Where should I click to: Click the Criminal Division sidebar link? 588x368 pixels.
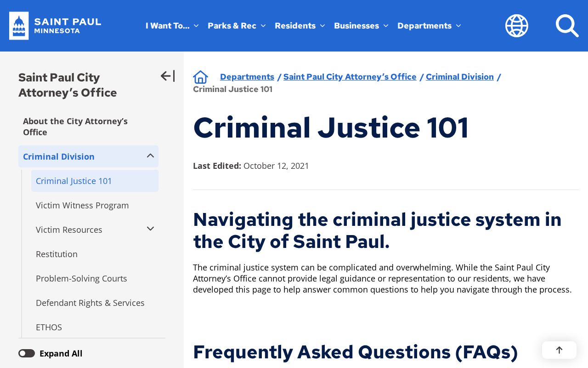pos(59,156)
